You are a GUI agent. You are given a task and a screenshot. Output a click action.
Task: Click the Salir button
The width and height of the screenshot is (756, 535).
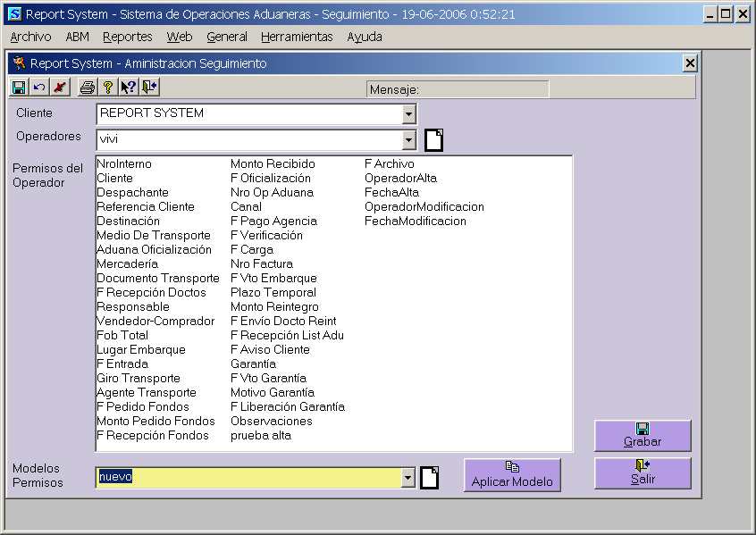(643, 472)
